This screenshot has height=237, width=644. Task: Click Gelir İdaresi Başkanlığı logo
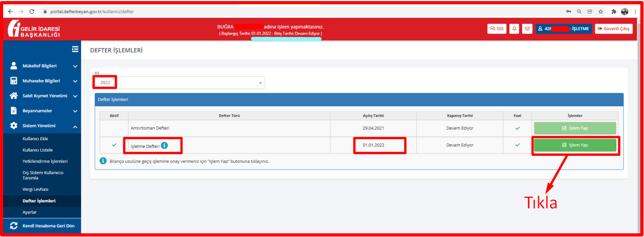click(34, 29)
